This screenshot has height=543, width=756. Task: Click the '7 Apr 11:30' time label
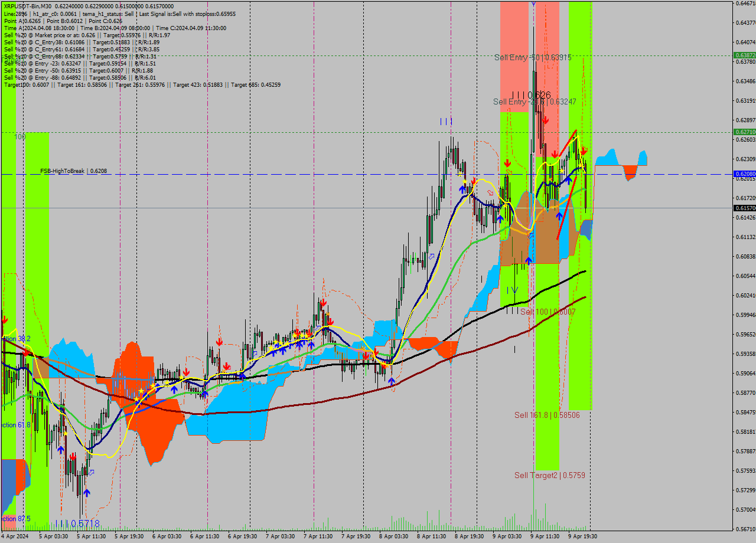coord(318,537)
